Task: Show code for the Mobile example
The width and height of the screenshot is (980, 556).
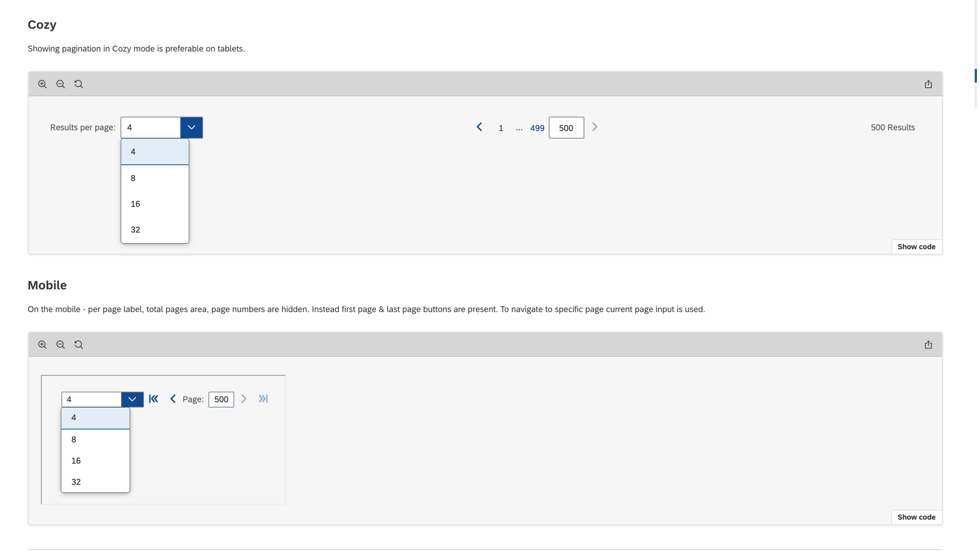Action: point(917,517)
